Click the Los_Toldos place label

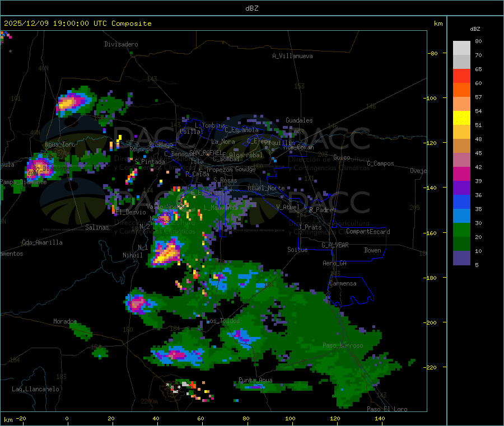[x=224, y=321]
